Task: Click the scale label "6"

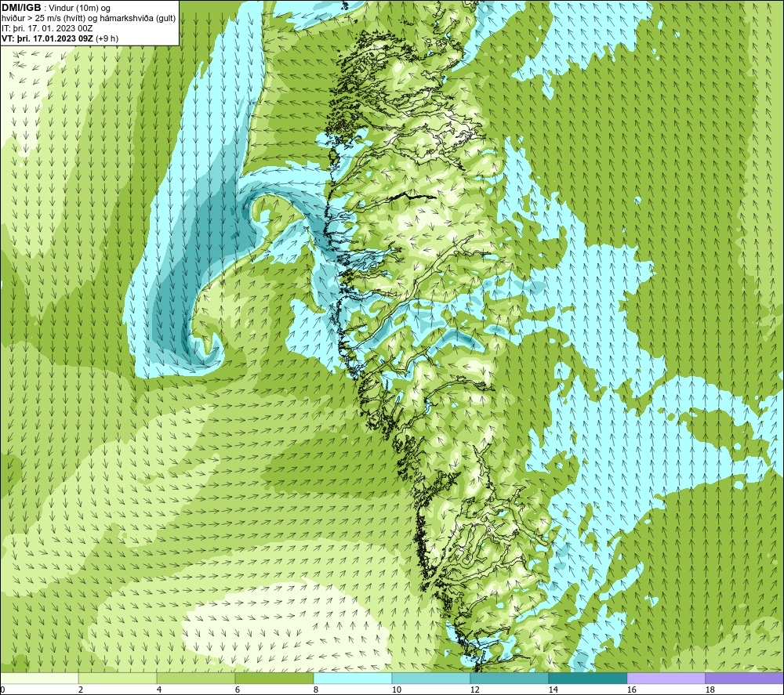Action: point(238,690)
